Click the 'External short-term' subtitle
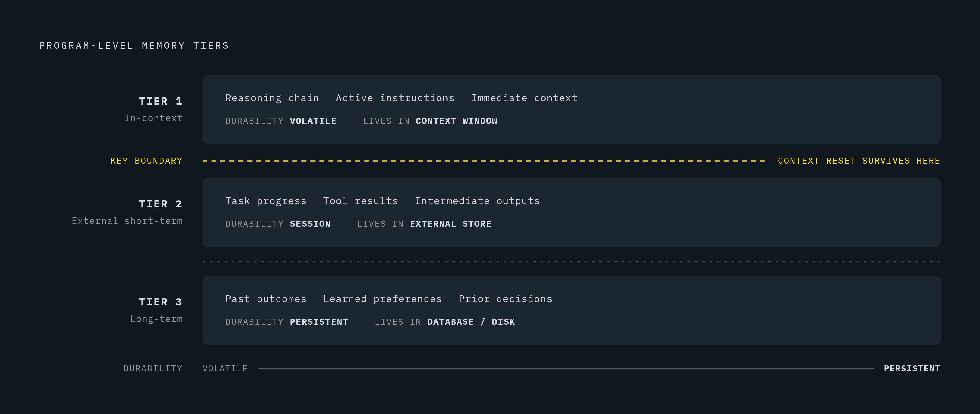This screenshot has width=980, height=414. click(127, 221)
